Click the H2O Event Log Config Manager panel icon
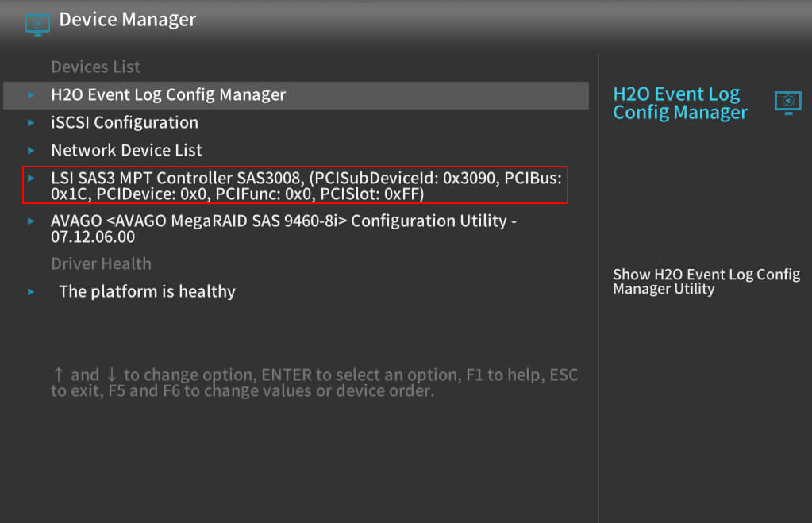This screenshot has height=523, width=812. coord(787,102)
